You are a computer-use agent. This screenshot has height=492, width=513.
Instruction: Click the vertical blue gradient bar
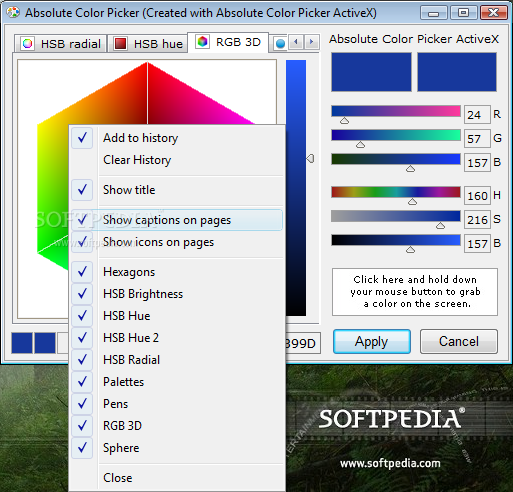click(296, 188)
